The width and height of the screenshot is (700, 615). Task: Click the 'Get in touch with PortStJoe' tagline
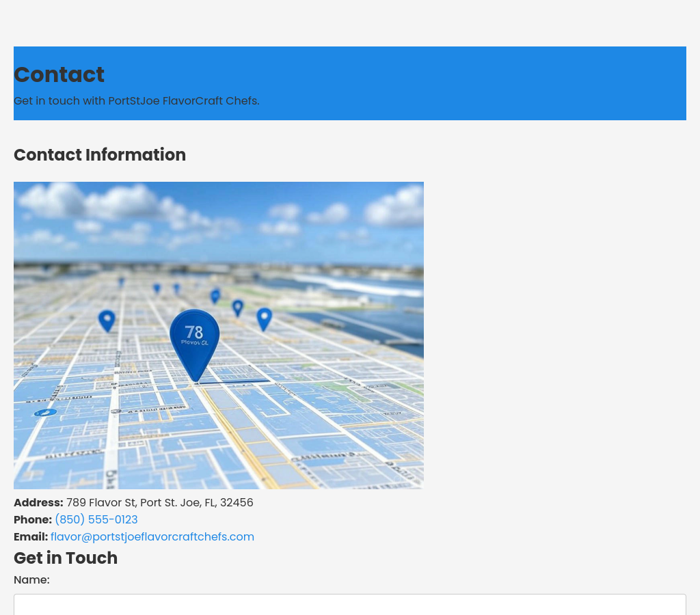pyautogui.click(x=137, y=101)
